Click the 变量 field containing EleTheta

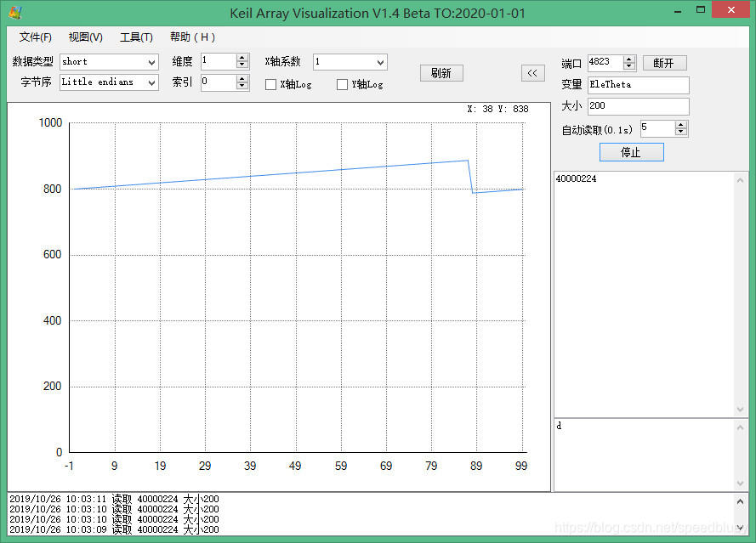pyautogui.click(x=638, y=85)
